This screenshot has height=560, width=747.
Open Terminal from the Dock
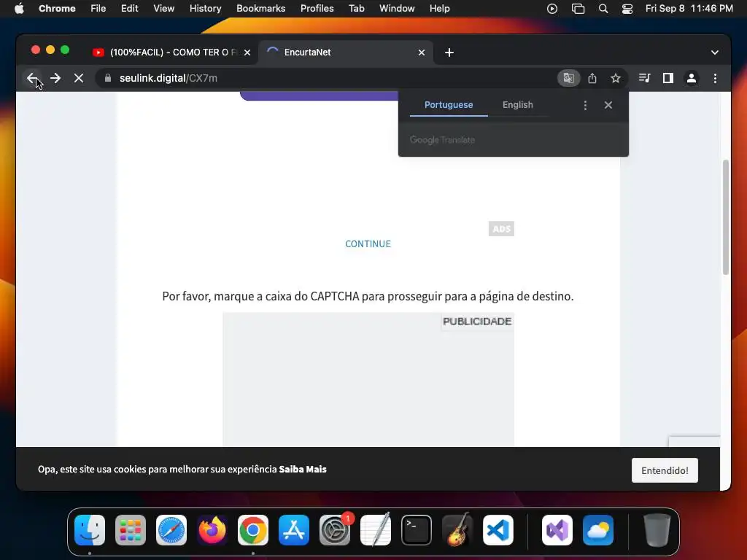pyautogui.click(x=417, y=530)
